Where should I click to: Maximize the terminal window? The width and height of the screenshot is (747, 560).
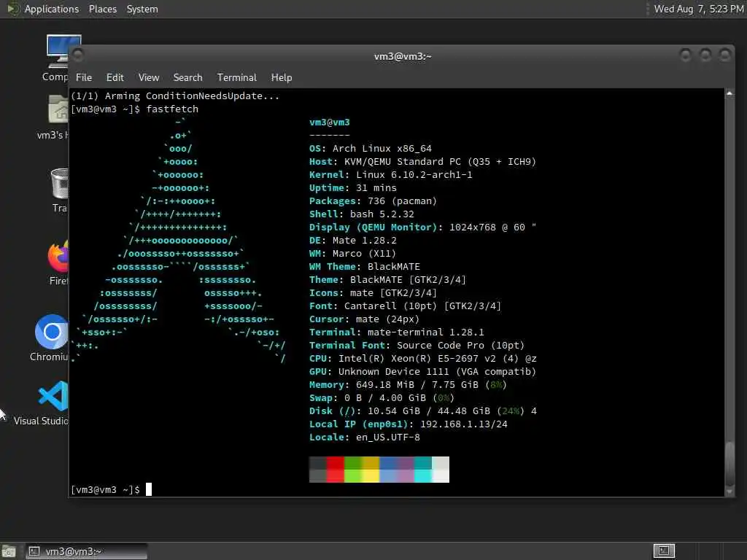705,55
